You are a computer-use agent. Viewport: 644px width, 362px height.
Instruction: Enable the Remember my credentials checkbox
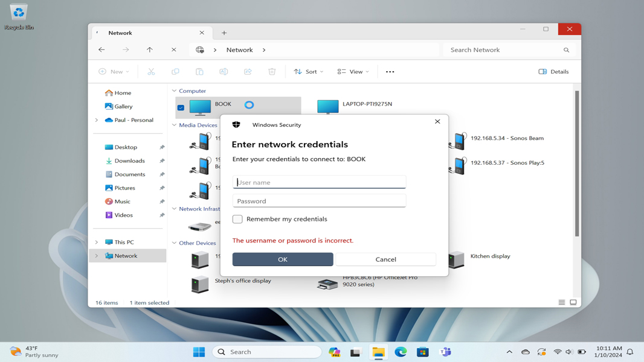click(237, 219)
